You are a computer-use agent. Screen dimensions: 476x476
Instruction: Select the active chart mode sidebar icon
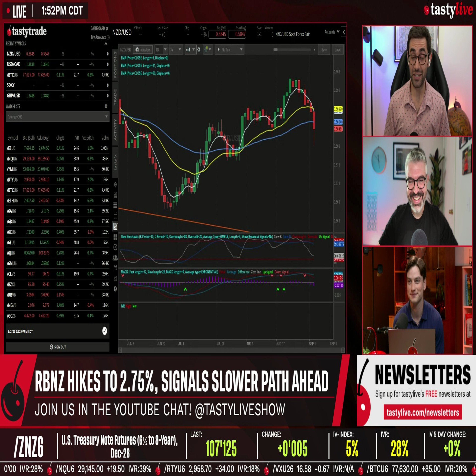tap(115, 226)
